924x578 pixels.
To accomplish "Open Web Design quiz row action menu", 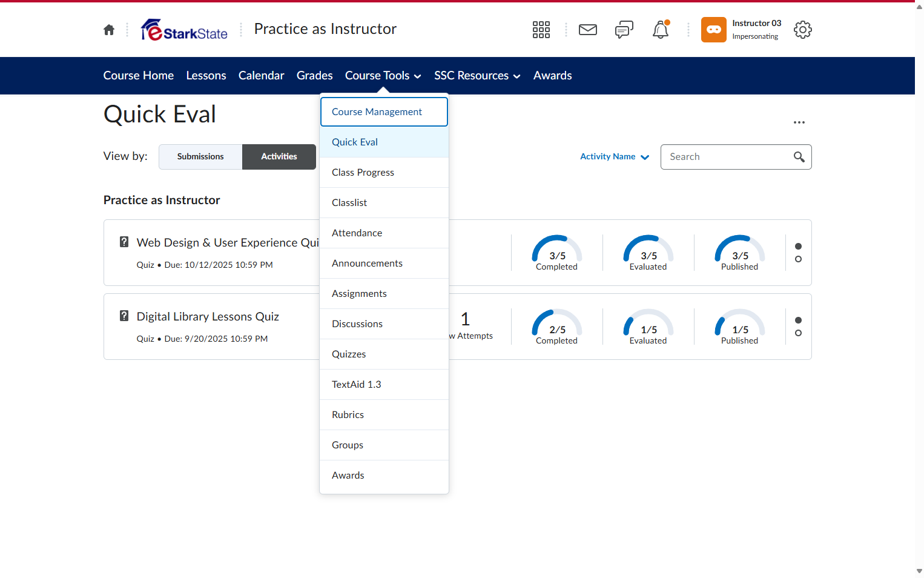I will click(x=798, y=253).
